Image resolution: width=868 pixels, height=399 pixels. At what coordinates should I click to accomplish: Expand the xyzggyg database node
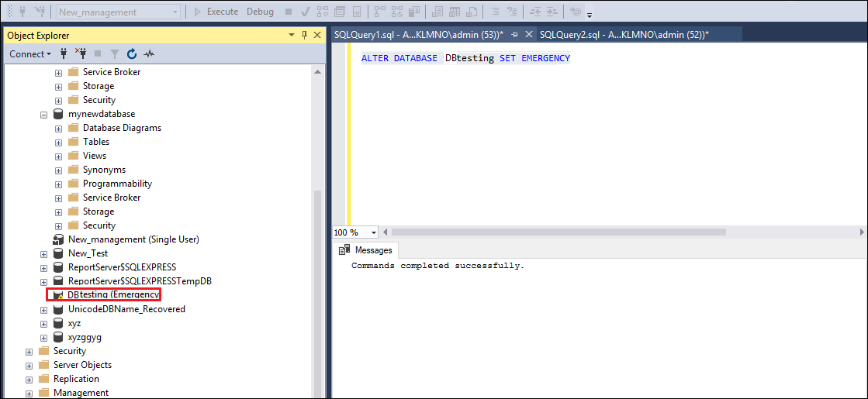43,337
